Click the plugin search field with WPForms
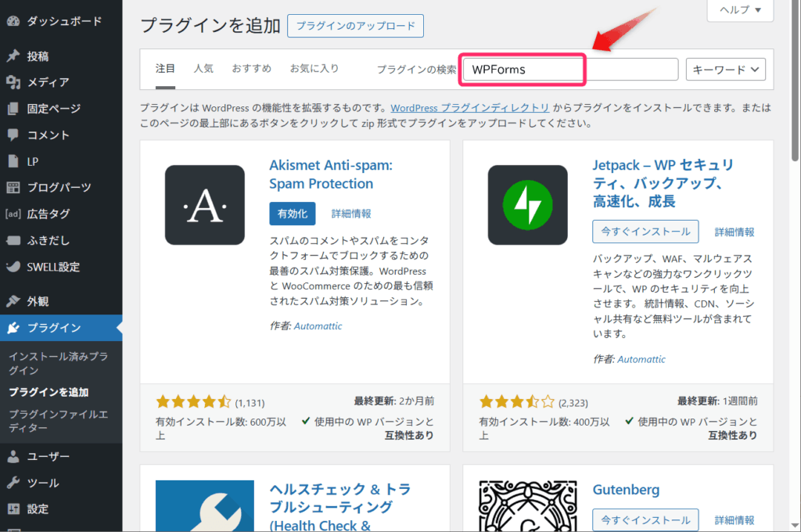 coord(570,70)
